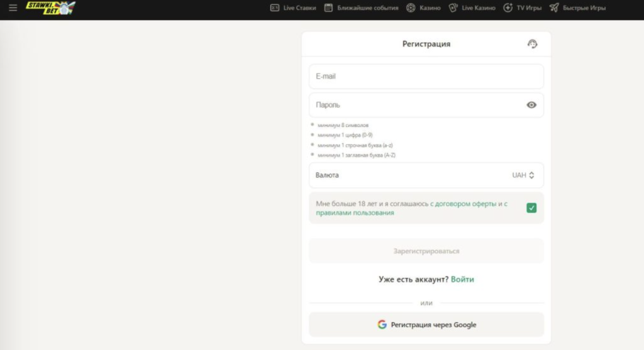Focus the E-mail input field
The image size is (644, 350).
[x=426, y=76]
